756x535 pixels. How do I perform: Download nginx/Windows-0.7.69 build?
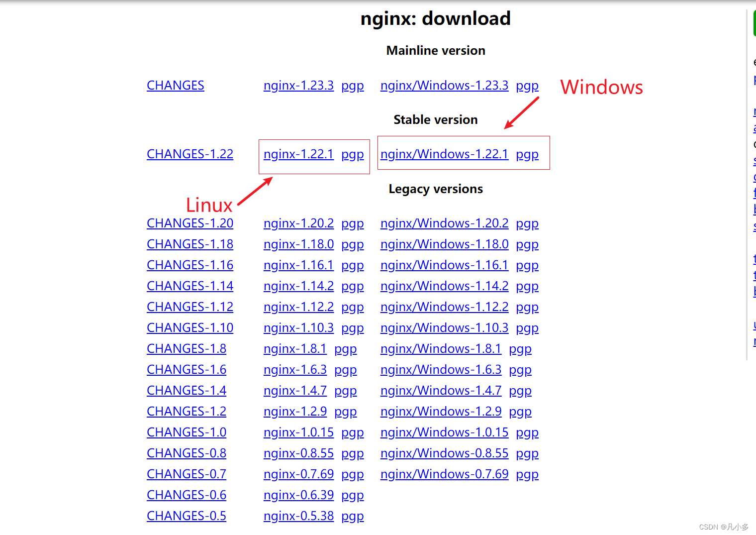pyautogui.click(x=444, y=474)
